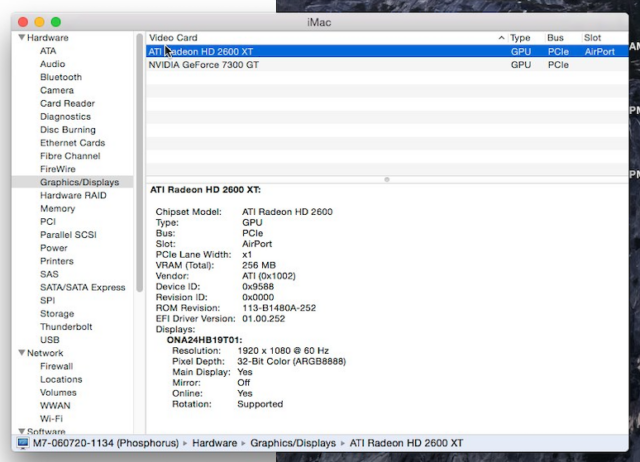This screenshot has height=462, width=640.
Task: Click the computer icon in path bar
Action: point(23,443)
